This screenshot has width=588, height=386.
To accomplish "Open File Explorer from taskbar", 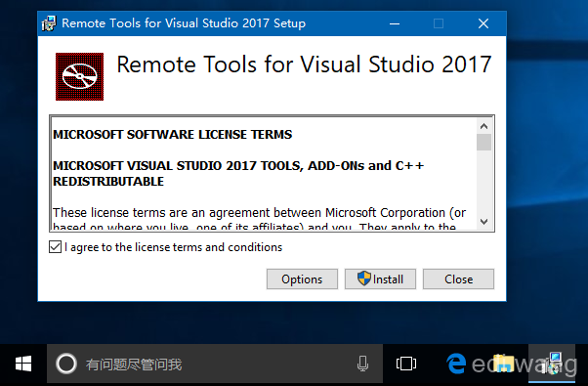I will (503, 364).
